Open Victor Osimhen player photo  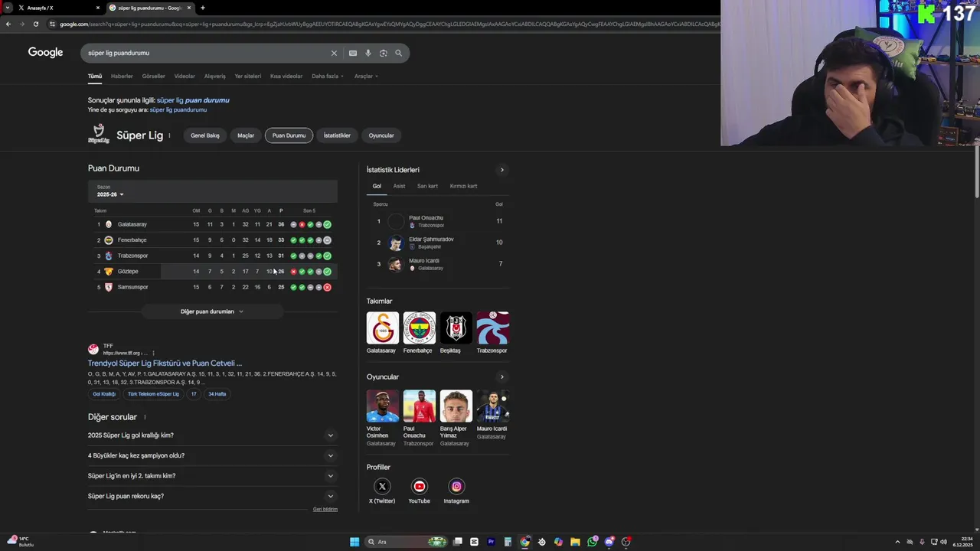(382, 406)
